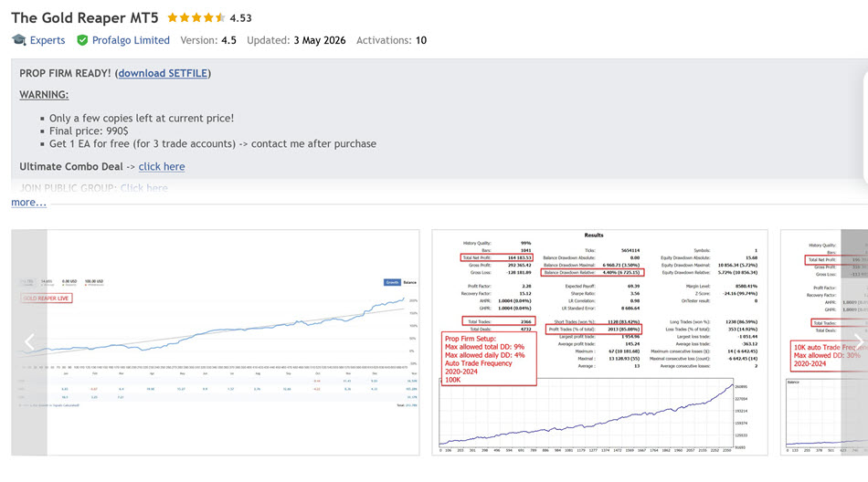Click the Experts graduation cap icon
Screen dimensions: 868x482
(19, 40)
